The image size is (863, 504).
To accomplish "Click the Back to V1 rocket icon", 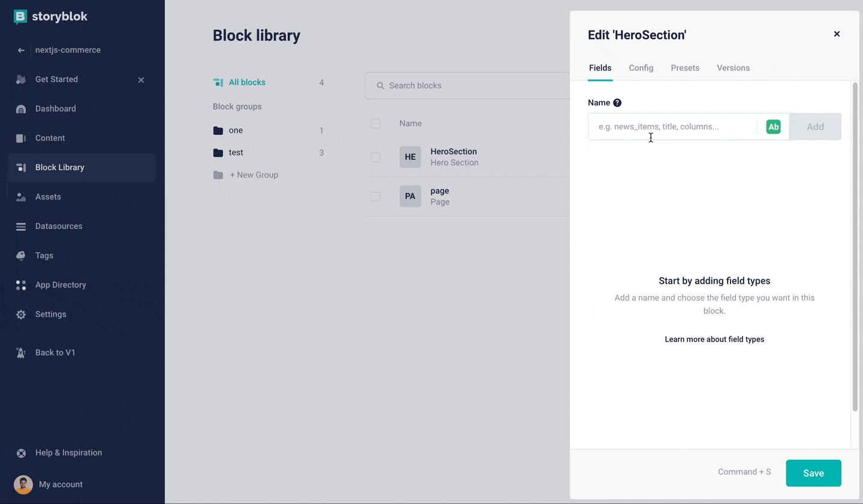I will pos(21,353).
